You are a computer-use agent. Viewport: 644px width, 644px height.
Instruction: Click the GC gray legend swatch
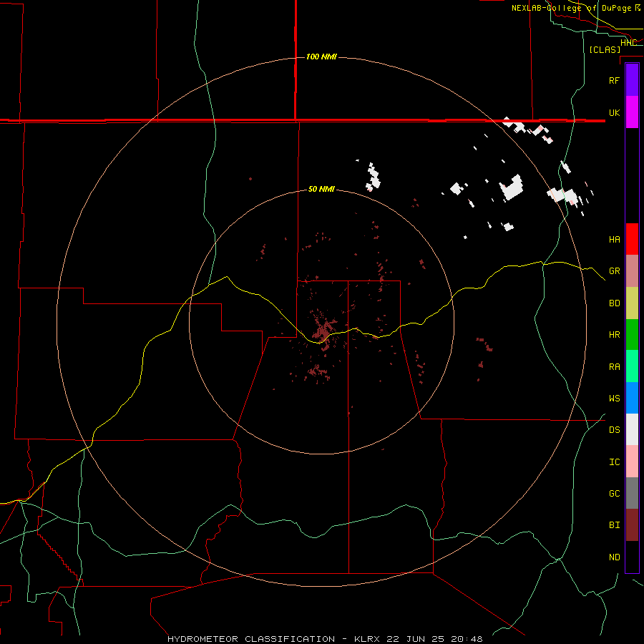[632, 493]
